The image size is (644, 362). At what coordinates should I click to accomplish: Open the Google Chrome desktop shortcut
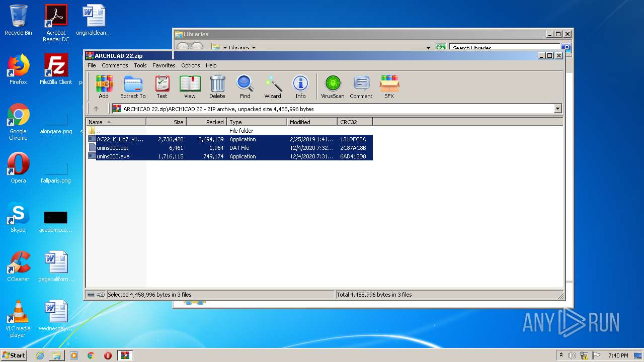[18, 122]
